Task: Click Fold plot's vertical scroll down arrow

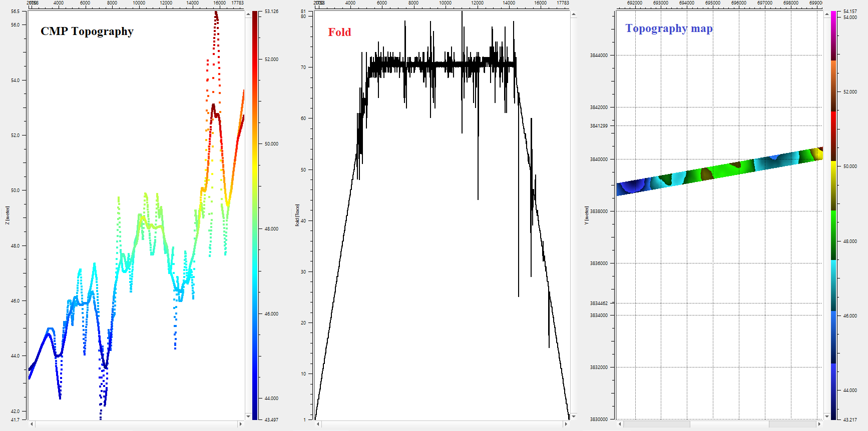Action: [573, 416]
